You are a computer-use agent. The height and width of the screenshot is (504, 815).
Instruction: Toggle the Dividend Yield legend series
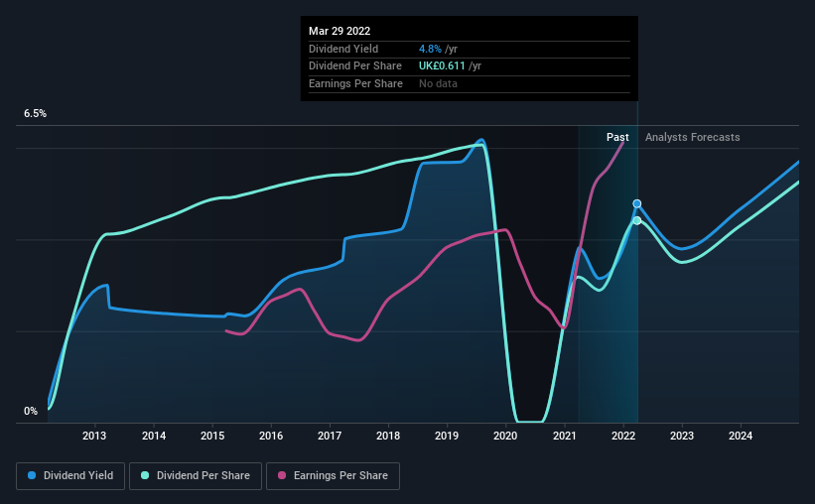70,476
